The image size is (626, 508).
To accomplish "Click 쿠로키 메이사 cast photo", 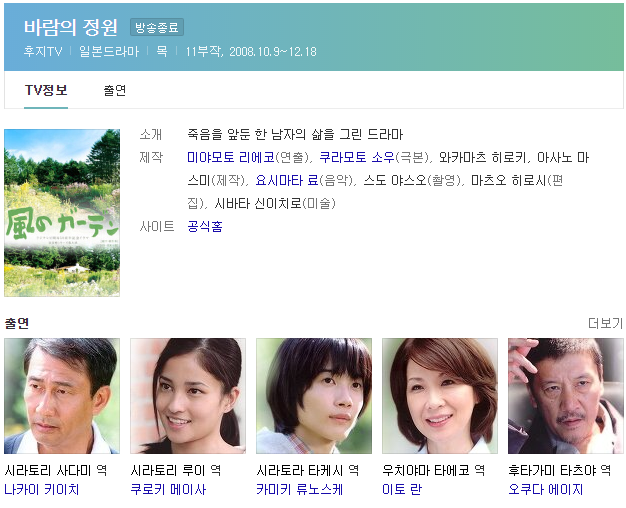I will 188,396.
